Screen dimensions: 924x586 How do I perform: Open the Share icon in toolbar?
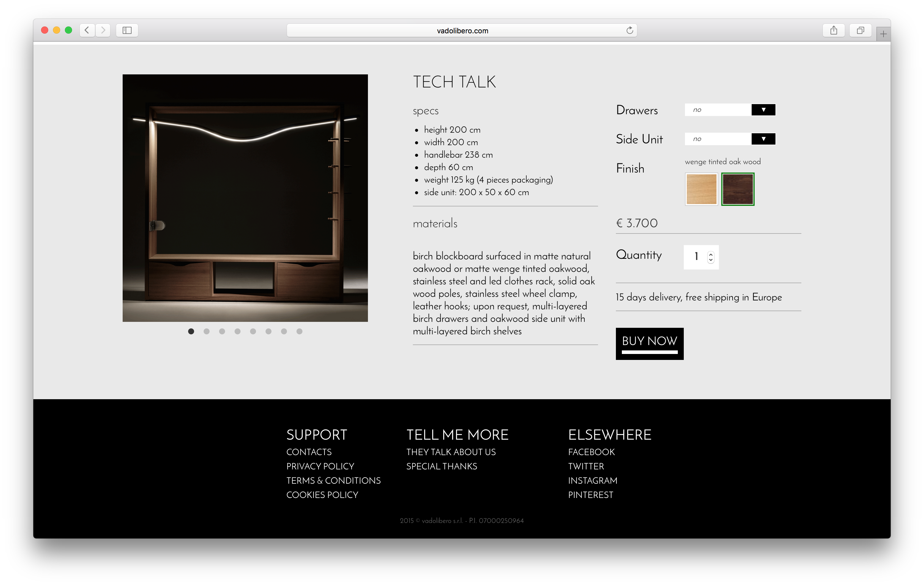pos(834,30)
